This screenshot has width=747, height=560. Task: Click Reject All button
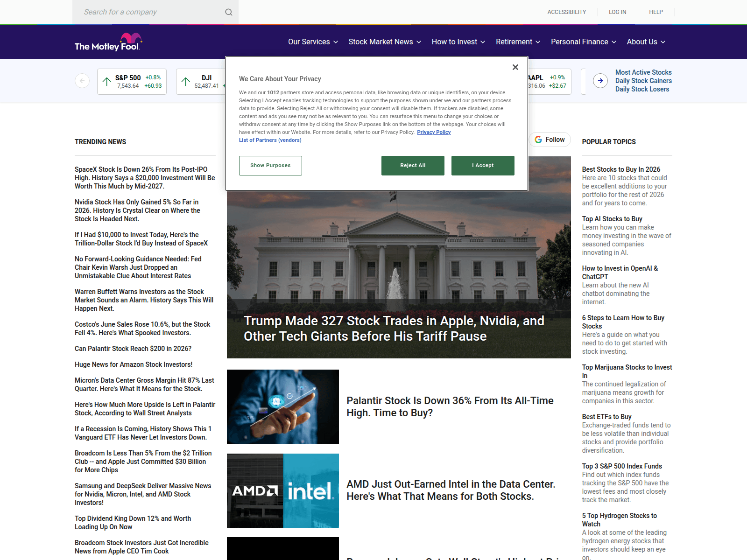pos(413,166)
